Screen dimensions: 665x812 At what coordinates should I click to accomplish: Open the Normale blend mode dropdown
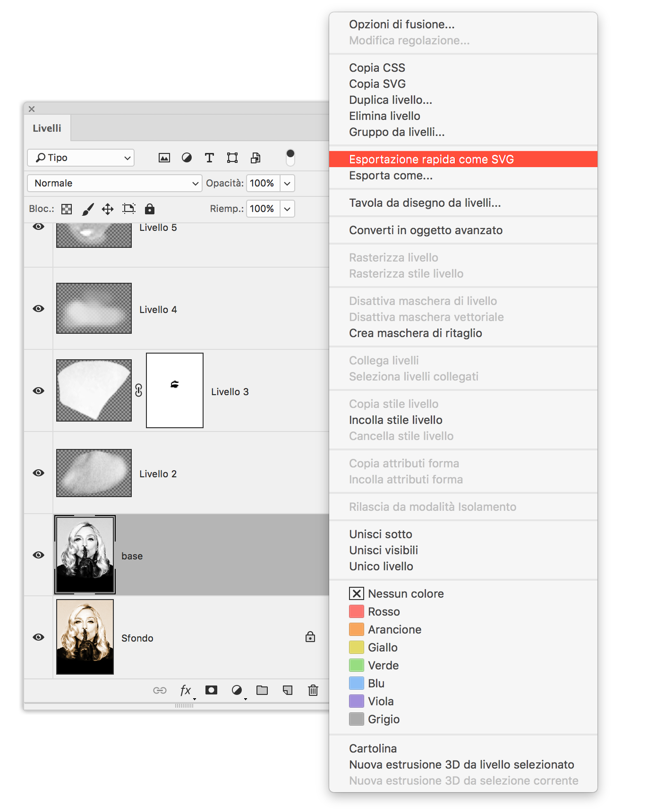pos(114,183)
